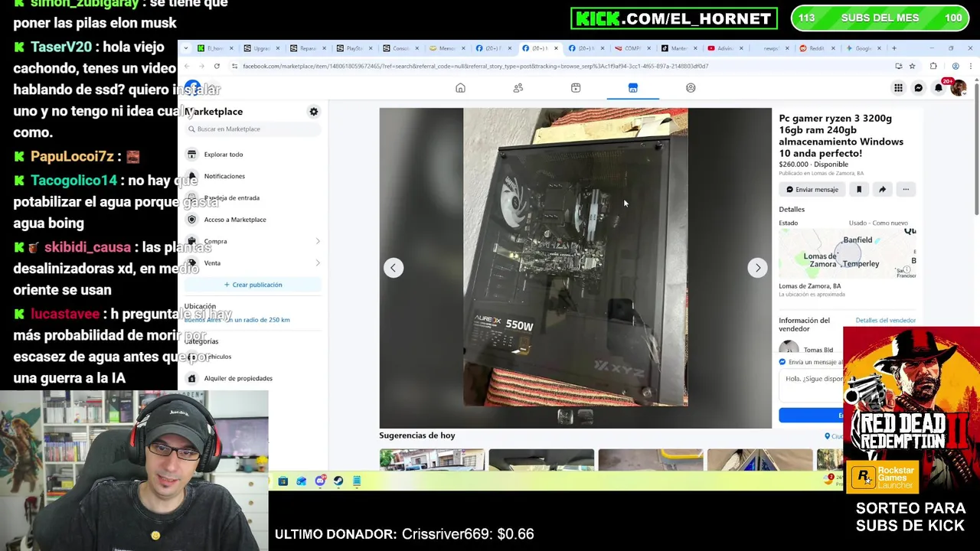
Task: Open the Video/Reels icon in top navigation
Action: [x=576, y=88]
